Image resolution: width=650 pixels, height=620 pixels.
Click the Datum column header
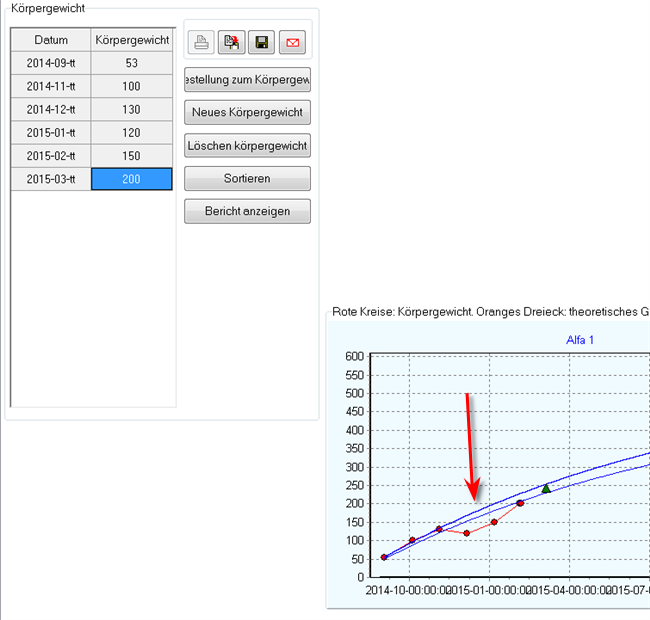click(51, 40)
